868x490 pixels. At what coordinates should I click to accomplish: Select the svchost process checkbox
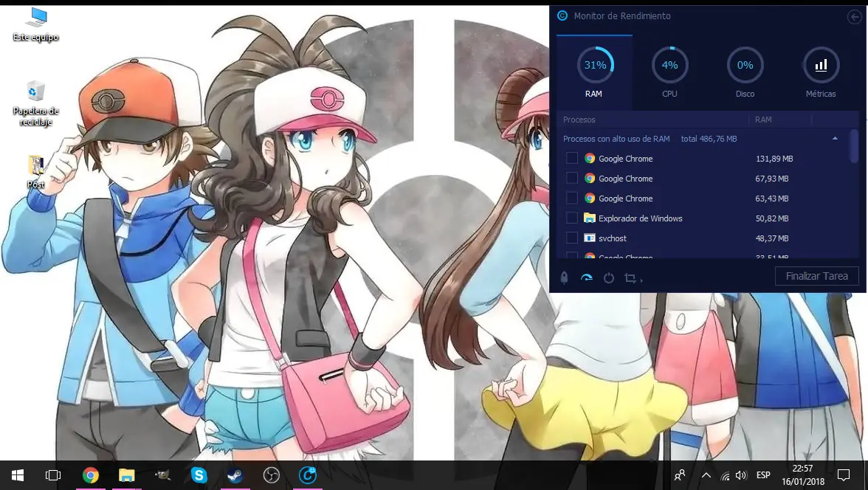(x=572, y=238)
